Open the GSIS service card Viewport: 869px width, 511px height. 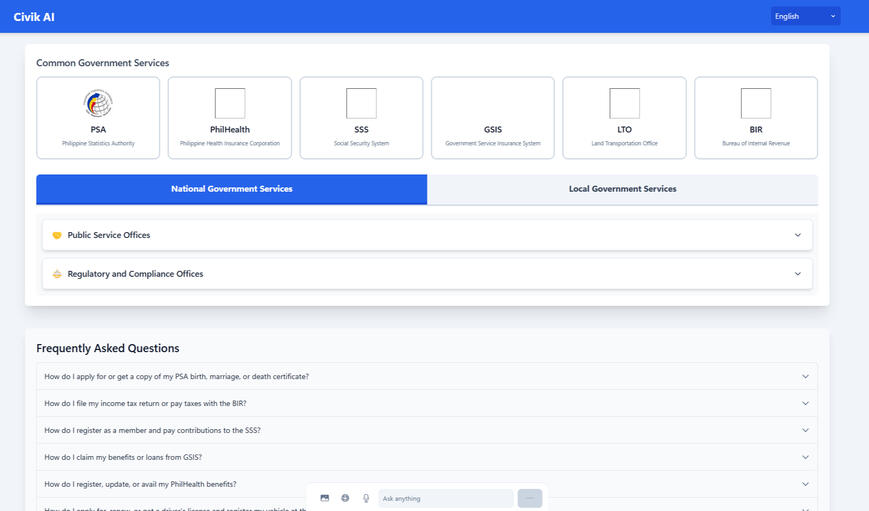pyautogui.click(x=493, y=118)
